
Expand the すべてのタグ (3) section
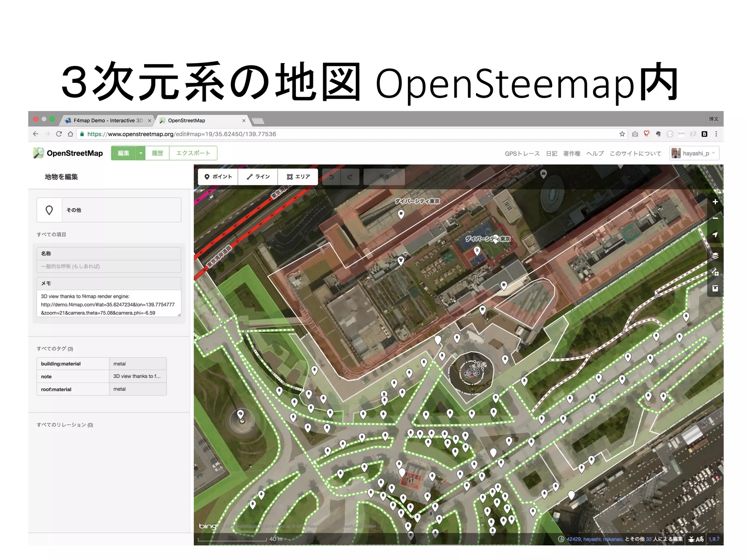click(x=55, y=349)
